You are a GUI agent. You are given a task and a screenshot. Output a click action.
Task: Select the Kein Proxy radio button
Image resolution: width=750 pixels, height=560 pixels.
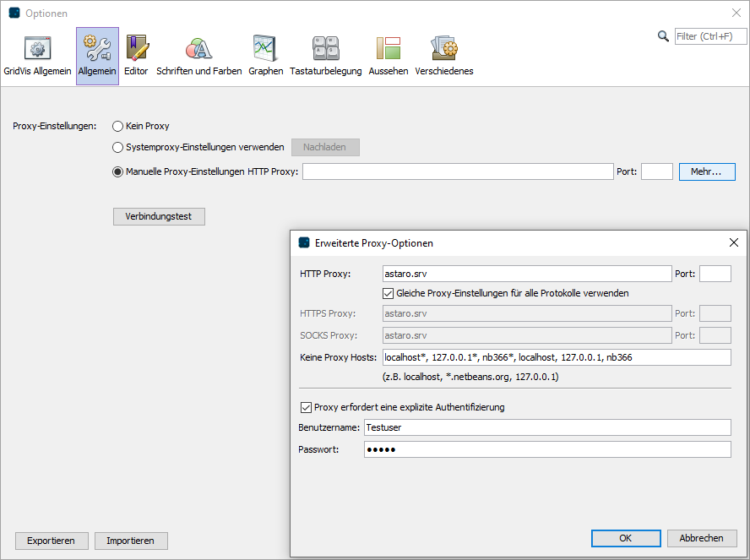[118, 126]
